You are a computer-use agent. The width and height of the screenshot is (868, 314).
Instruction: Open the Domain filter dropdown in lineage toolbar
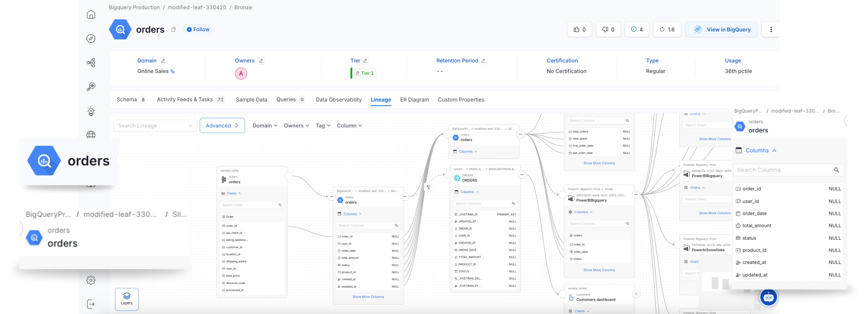265,126
